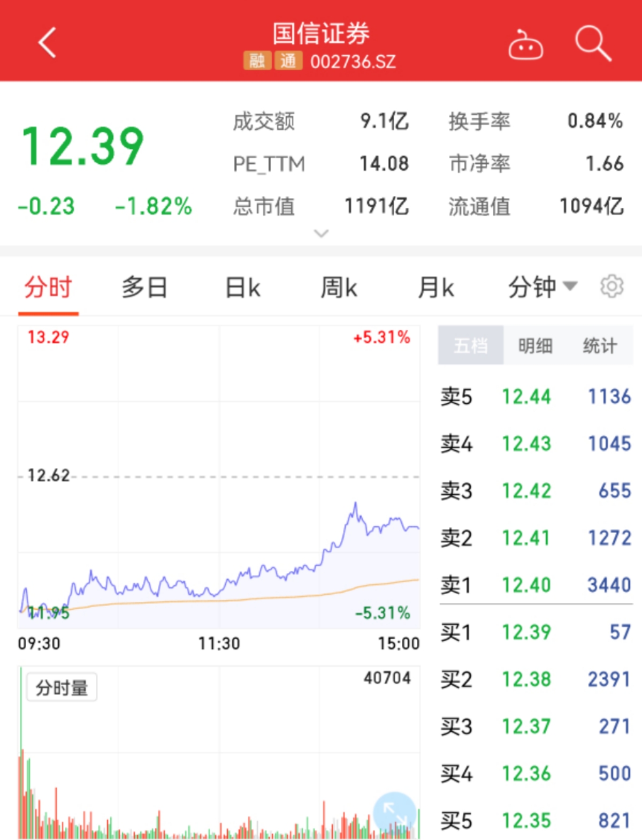Switch to 日k chart tab
This screenshot has width=642, height=840.
click(242, 287)
